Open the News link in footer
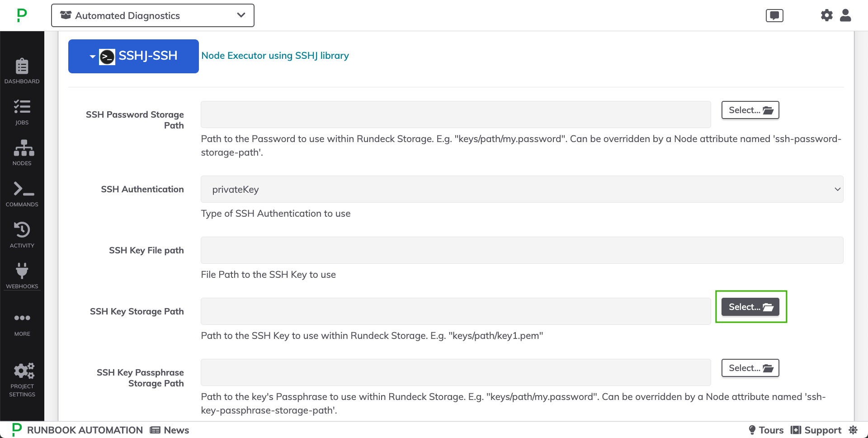The height and width of the screenshot is (438, 868). (170, 430)
